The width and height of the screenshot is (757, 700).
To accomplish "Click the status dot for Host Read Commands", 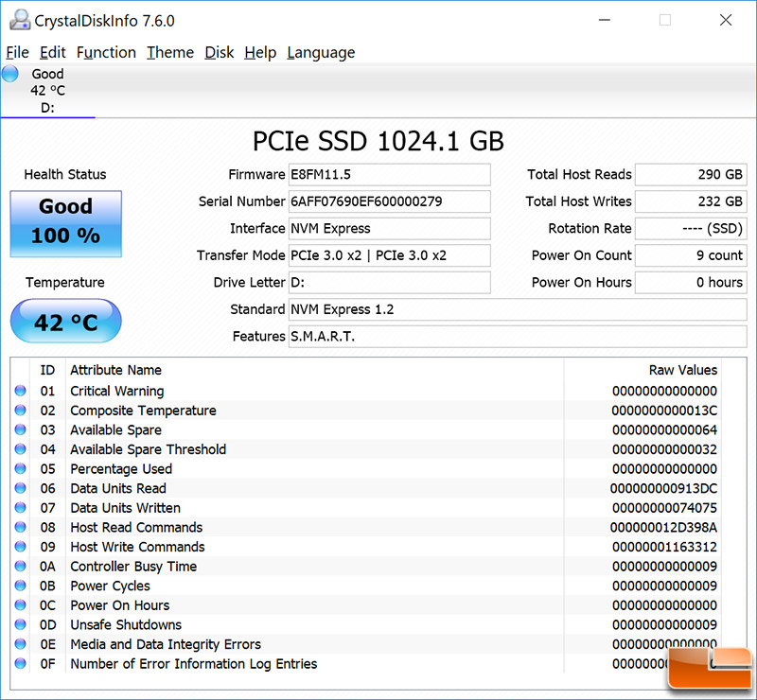I will click(20, 527).
